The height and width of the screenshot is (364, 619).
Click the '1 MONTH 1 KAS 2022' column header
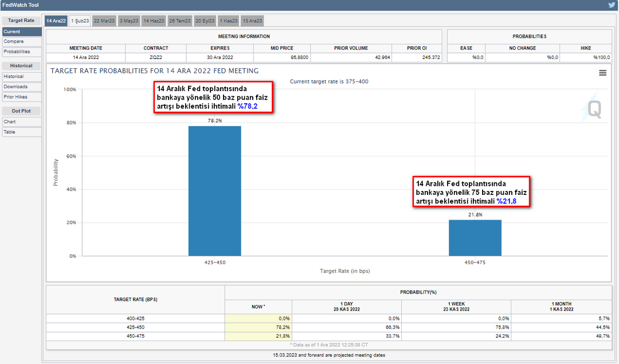561,307
